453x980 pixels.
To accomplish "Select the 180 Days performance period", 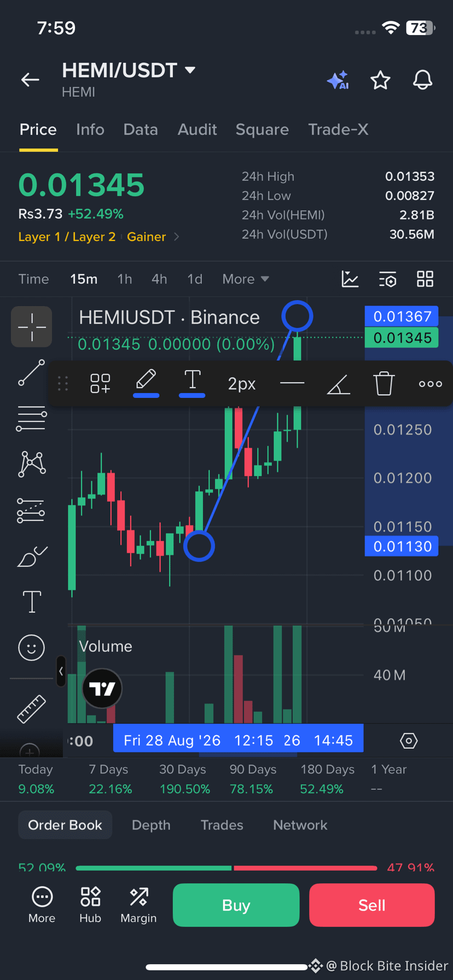I will tap(327, 779).
